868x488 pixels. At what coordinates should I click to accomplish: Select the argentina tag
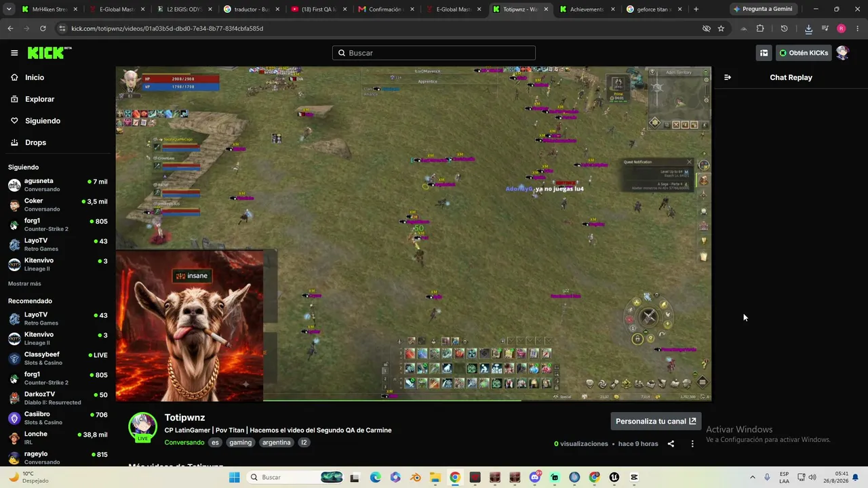[x=277, y=443]
